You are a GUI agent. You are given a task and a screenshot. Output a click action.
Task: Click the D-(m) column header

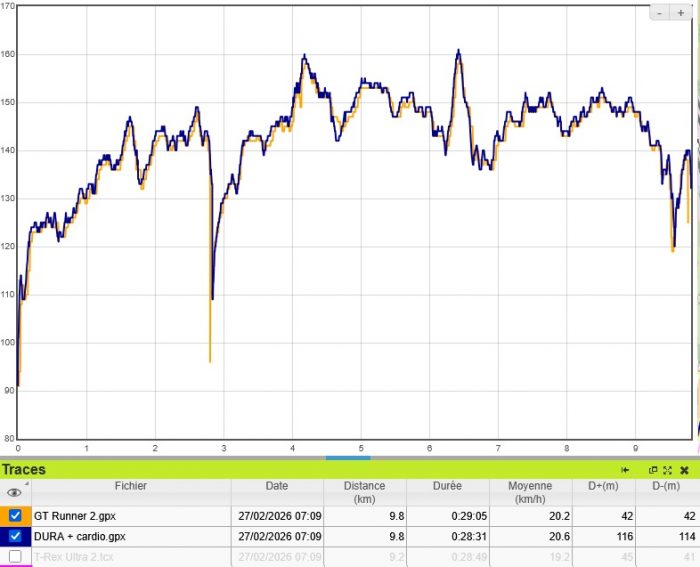[661, 487]
